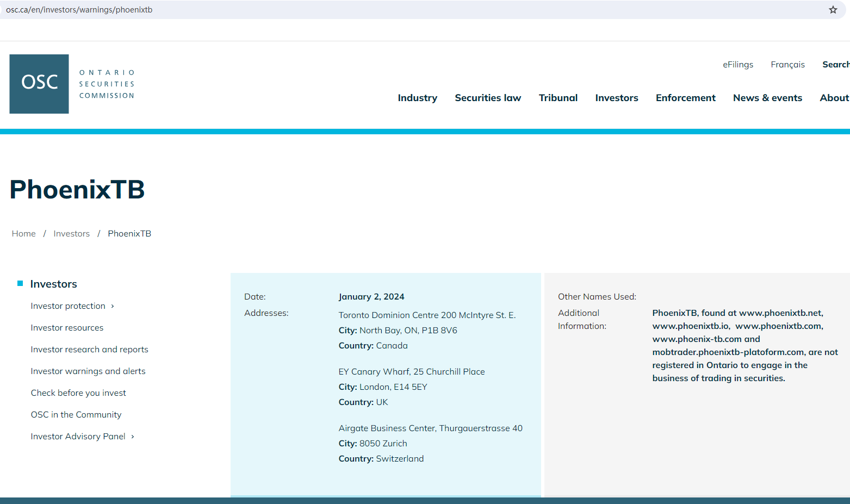
Task: Open Investor resources in the sidebar
Action: [x=67, y=328]
